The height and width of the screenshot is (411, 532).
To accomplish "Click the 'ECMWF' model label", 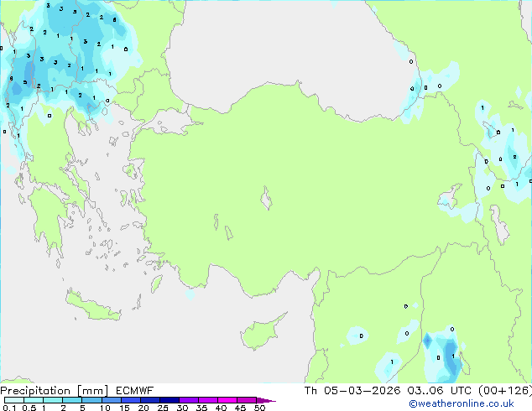I will (x=134, y=391).
